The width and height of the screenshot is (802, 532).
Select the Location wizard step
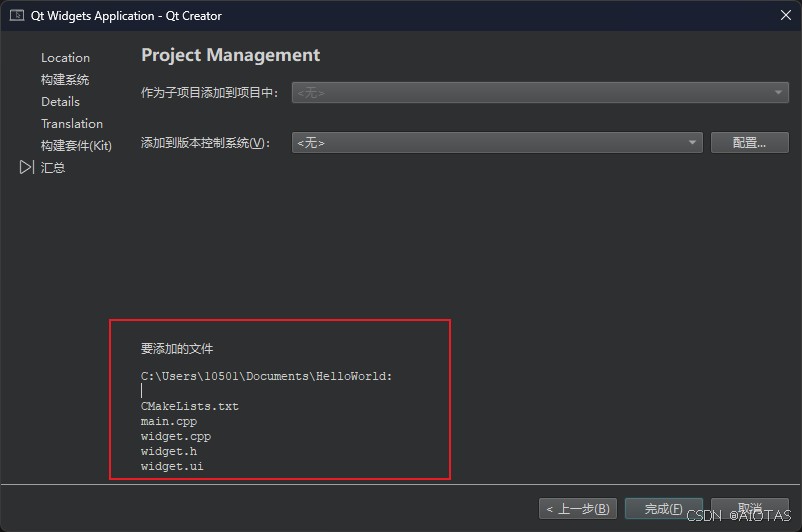pos(65,58)
